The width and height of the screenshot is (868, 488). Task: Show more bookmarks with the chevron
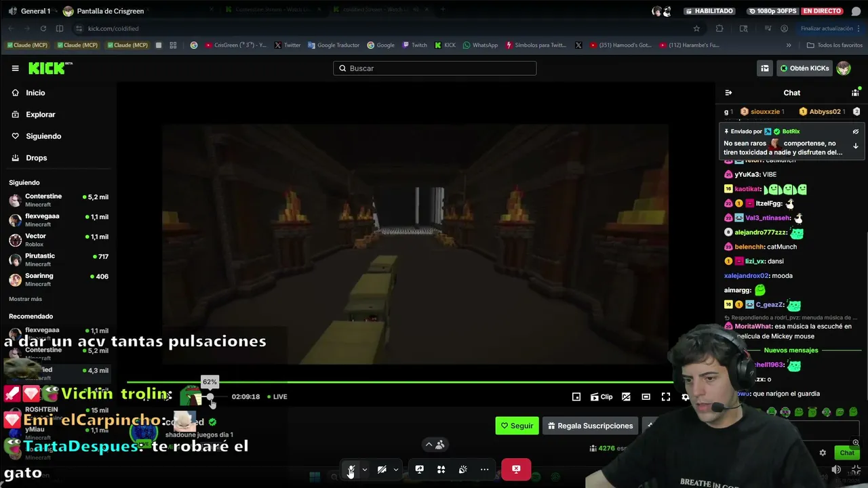tap(789, 45)
